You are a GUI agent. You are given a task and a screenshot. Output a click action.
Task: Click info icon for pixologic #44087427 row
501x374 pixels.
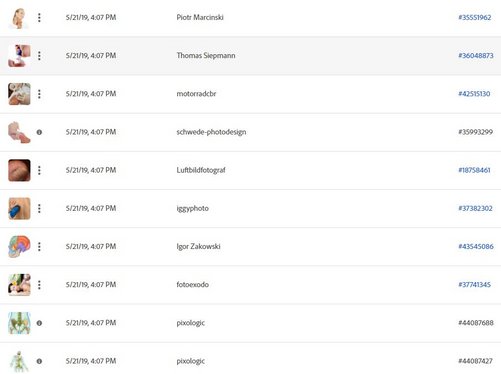pyautogui.click(x=39, y=361)
